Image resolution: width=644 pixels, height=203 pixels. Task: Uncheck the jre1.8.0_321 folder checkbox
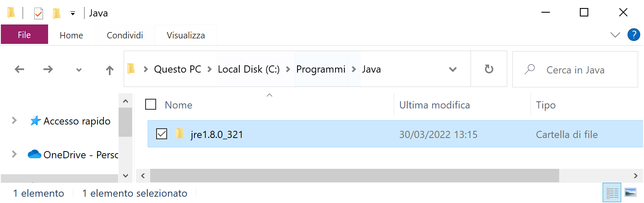162,134
